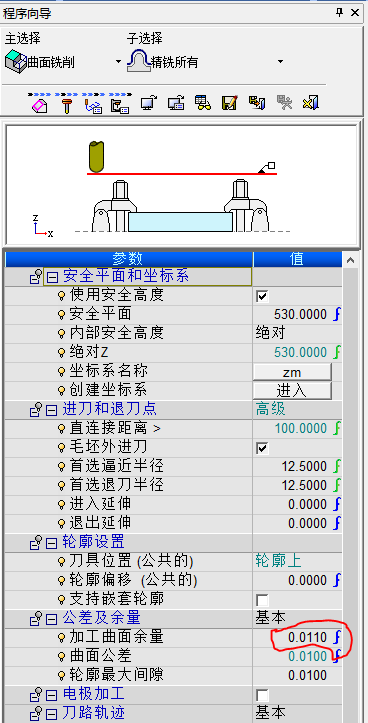This screenshot has width=368, height=723.
Task: Collapse the 进刀和退刀点 section
Action: [x=52, y=410]
